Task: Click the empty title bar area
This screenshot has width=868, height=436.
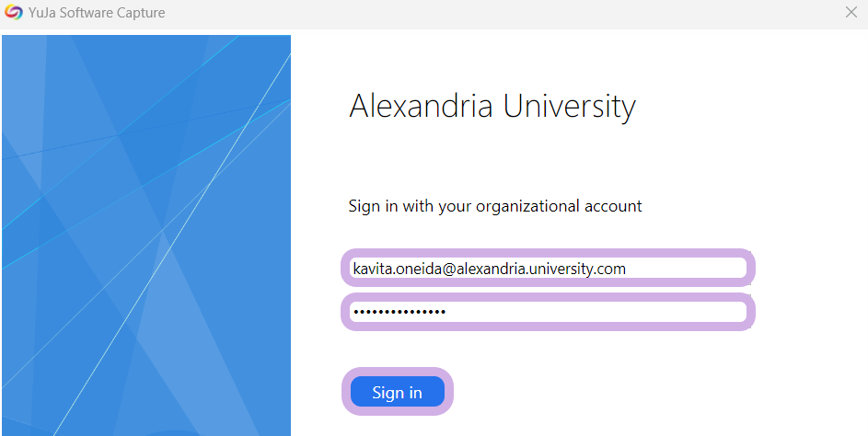Action: tap(498, 12)
